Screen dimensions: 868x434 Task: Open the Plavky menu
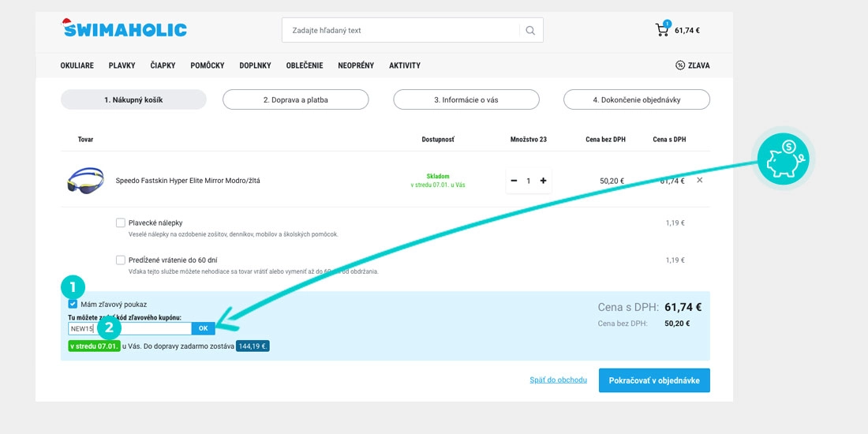tap(122, 65)
